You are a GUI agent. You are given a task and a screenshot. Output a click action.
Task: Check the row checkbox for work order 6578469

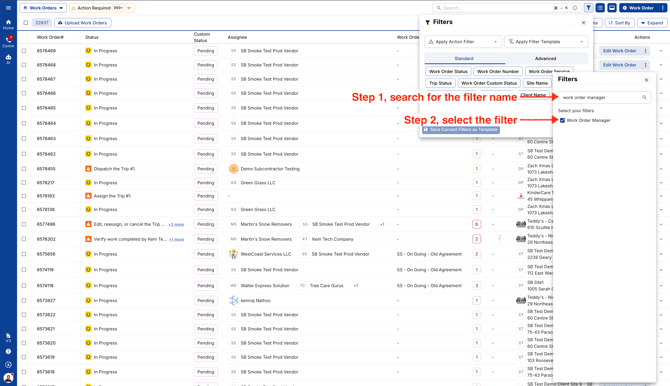(24, 51)
